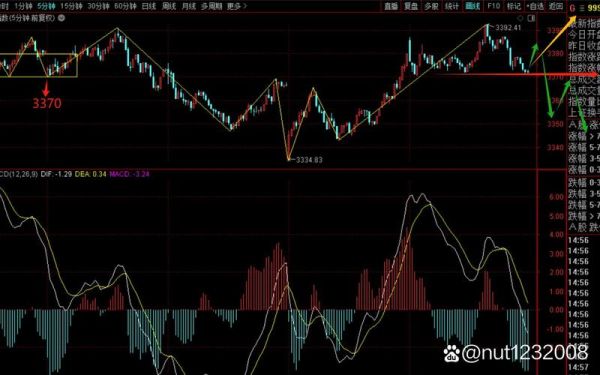
Task: Open the F10 company info
Action: [x=493, y=6]
